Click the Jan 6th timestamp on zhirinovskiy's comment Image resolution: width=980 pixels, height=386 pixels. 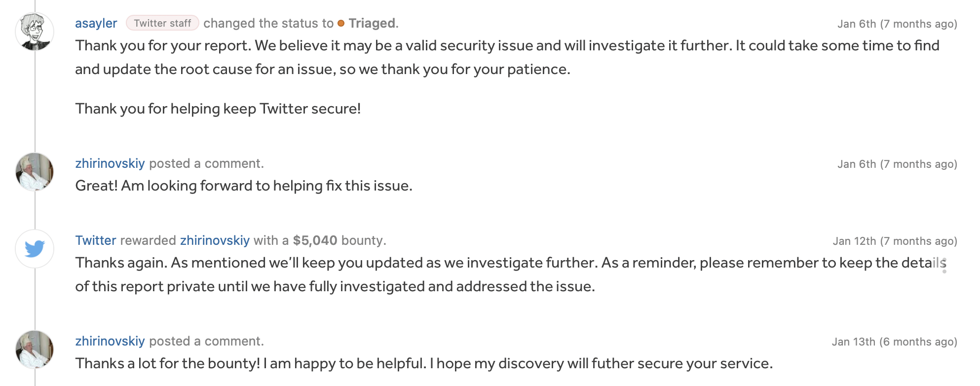pos(897,164)
